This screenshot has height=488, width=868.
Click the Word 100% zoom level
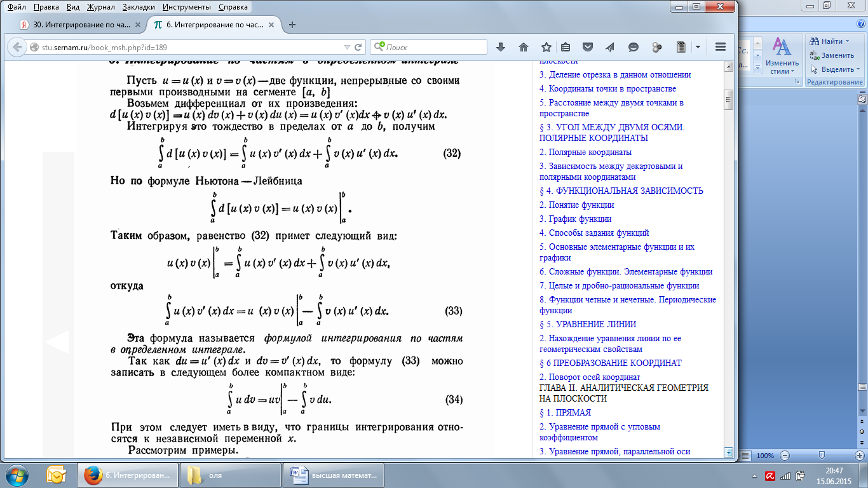(x=765, y=456)
